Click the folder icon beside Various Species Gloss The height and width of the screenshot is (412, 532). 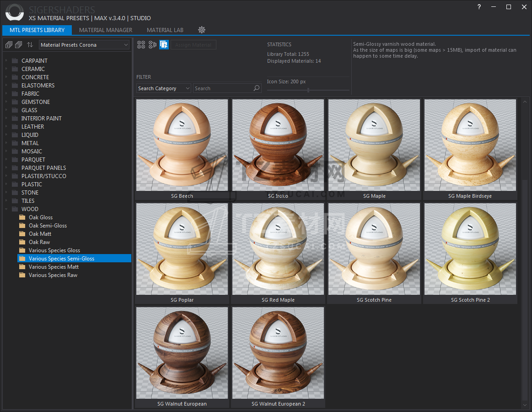click(22, 250)
